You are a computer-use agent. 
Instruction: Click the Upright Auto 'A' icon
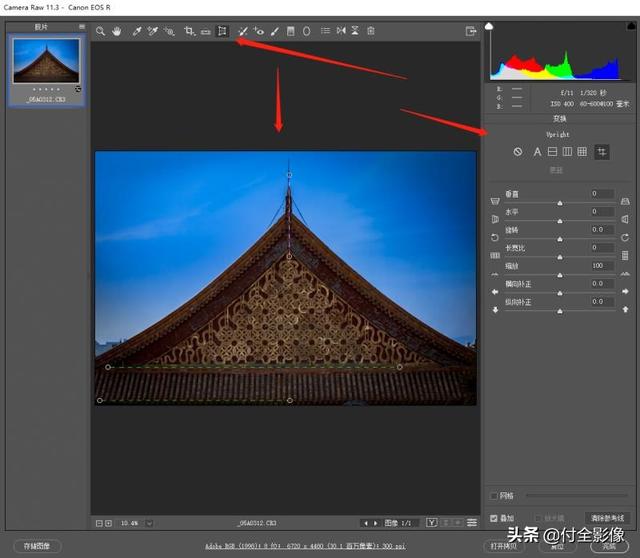pos(536,152)
